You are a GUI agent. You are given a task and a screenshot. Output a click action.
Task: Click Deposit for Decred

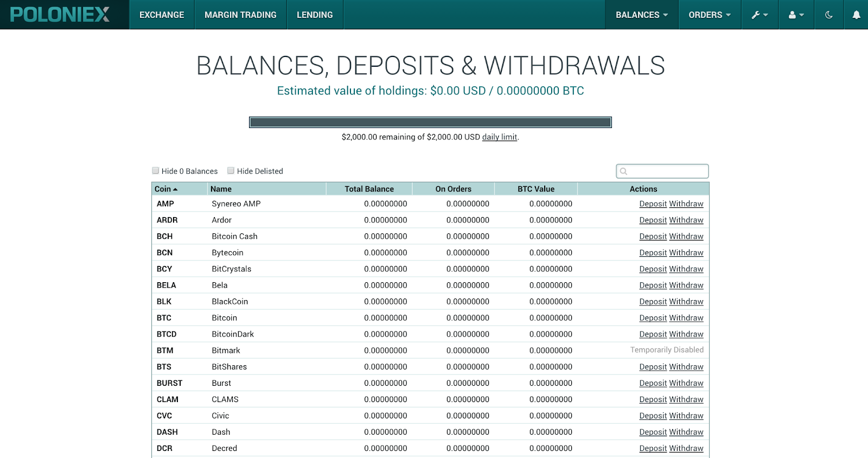pos(653,448)
